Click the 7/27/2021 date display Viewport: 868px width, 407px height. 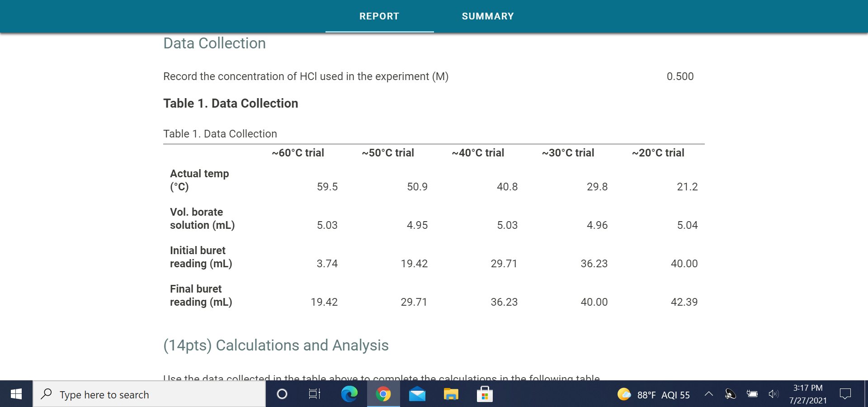tap(807, 400)
